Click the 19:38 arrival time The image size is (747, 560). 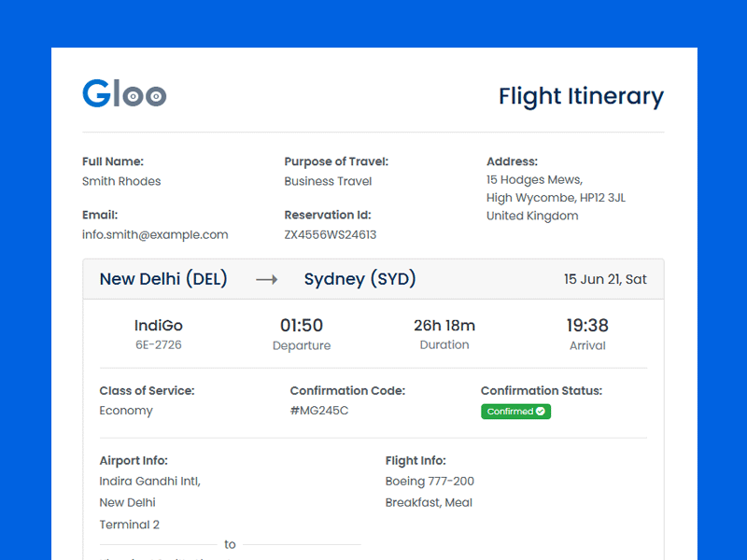[587, 326]
